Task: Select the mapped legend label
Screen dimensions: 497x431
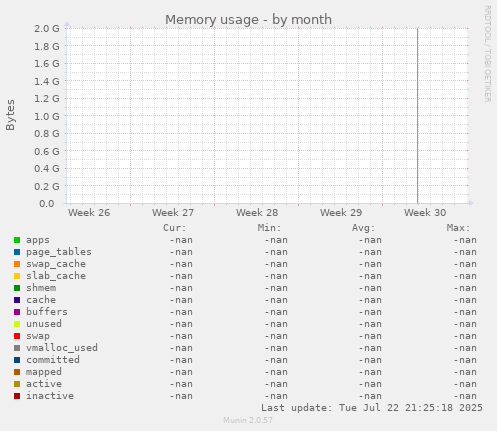Action: [44, 372]
